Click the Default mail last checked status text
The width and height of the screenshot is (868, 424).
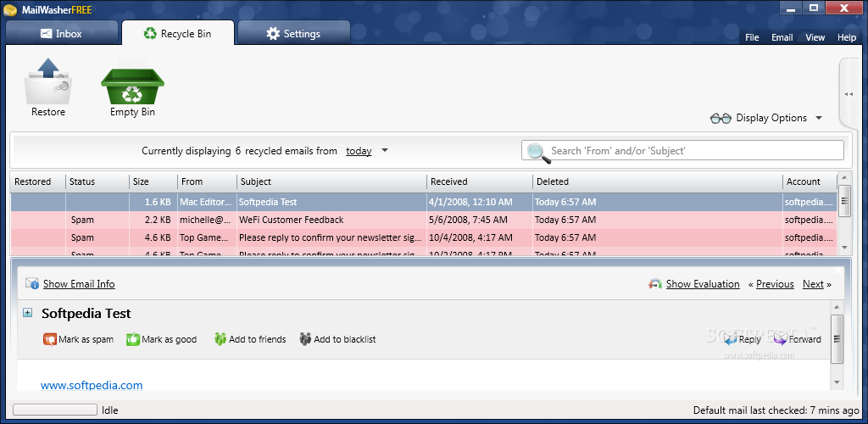(x=776, y=410)
